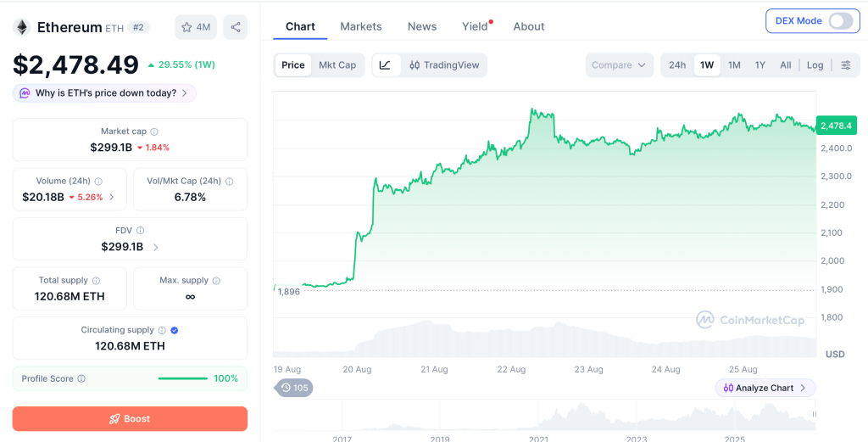
Task: Toggle the DEX Mode switch
Action: [x=840, y=21]
